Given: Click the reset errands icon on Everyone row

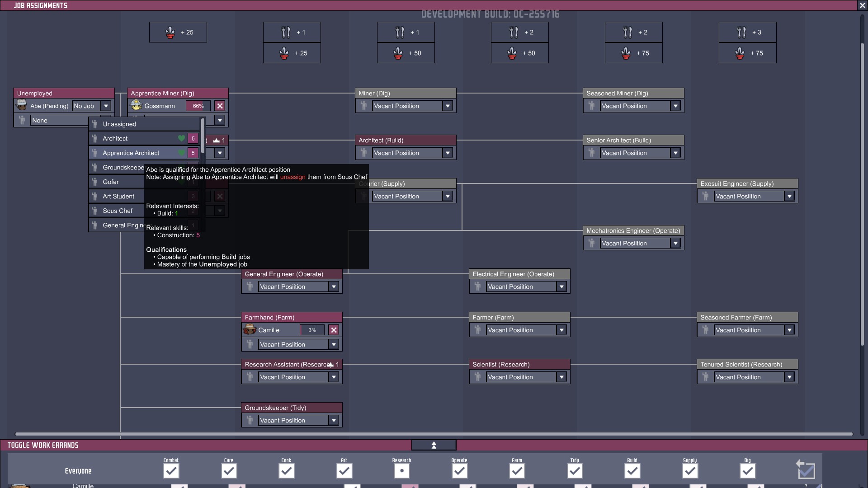Looking at the screenshot, I should click(806, 470).
